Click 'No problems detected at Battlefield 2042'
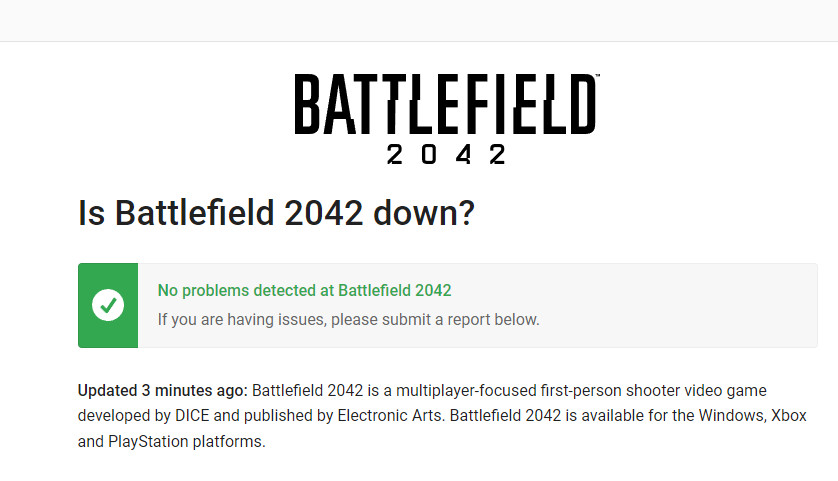The image size is (838, 481). tap(304, 291)
